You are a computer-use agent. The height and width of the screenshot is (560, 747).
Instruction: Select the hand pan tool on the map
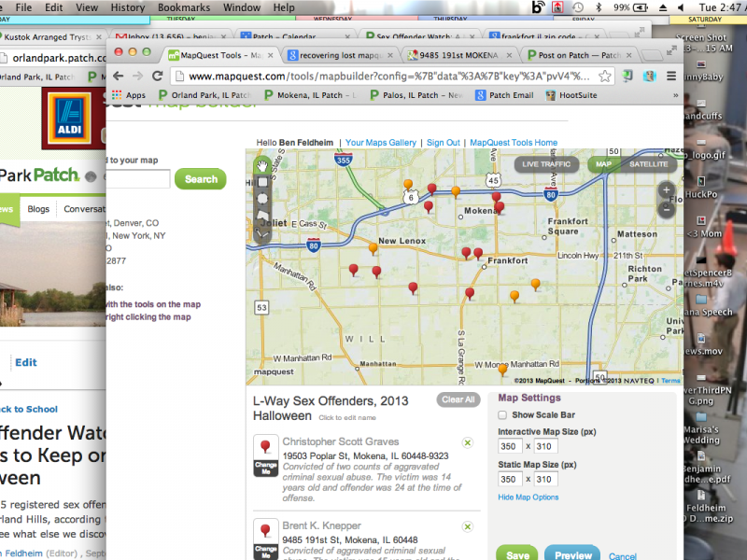tap(262, 166)
